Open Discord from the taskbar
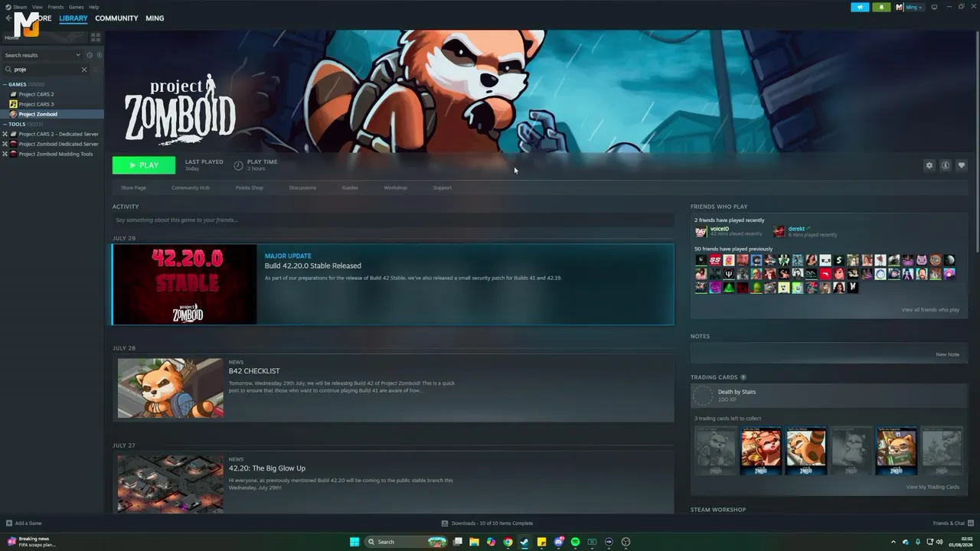Viewport: 980px width, 551px height. pos(558,542)
